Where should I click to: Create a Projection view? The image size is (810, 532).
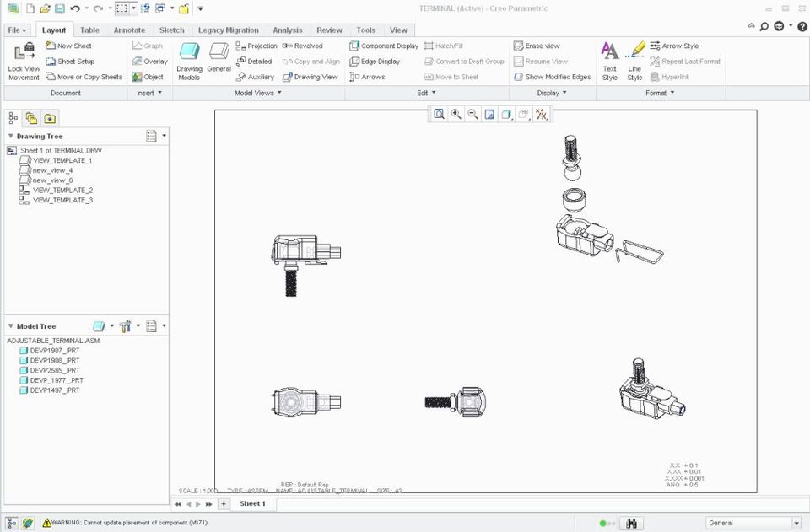click(256, 46)
